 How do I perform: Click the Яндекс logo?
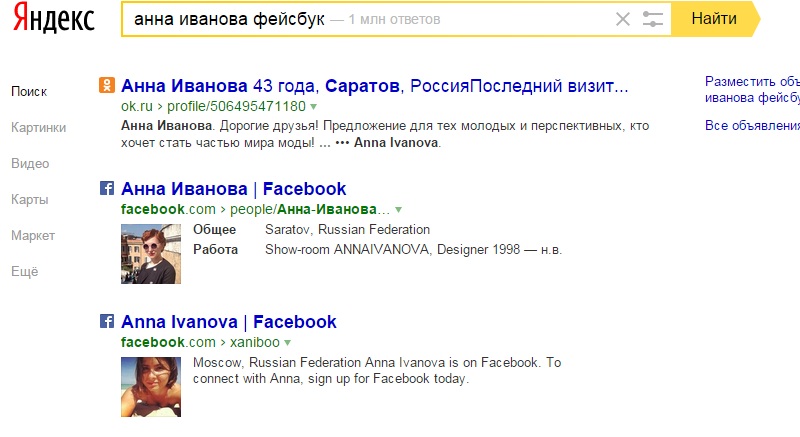click(x=54, y=18)
